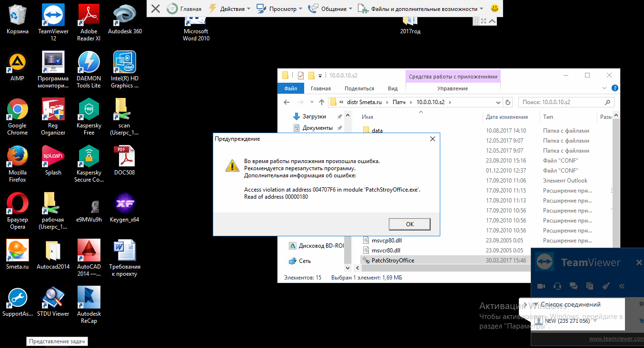Click the Explorer back arrow
The image size is (644, 348).
coord(287,102)
